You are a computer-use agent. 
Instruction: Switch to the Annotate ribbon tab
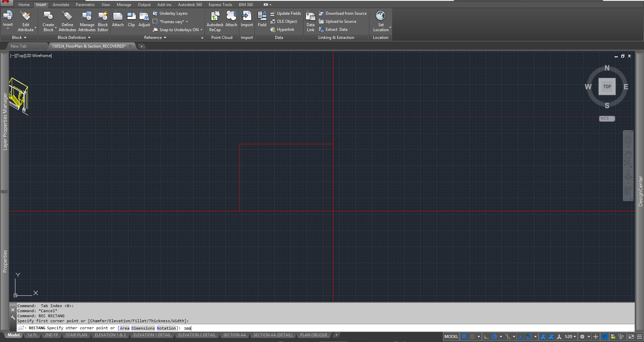(61, 4)
